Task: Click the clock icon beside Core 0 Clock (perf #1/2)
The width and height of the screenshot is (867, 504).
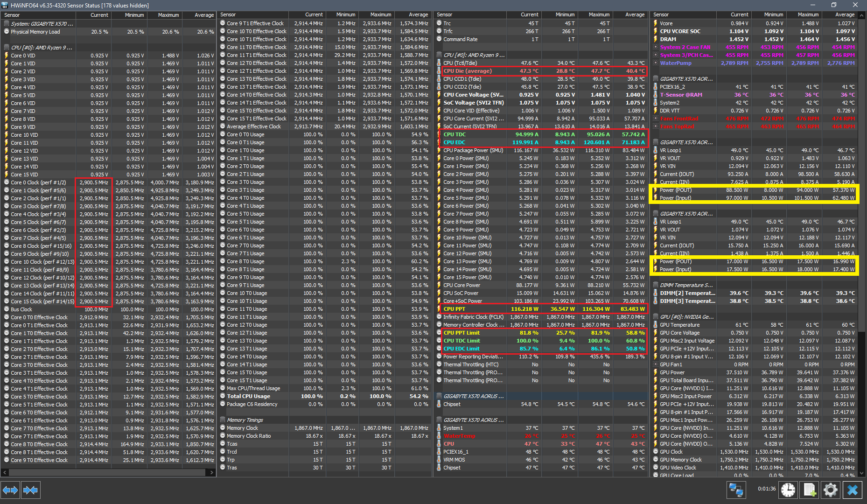Action: 7,182
